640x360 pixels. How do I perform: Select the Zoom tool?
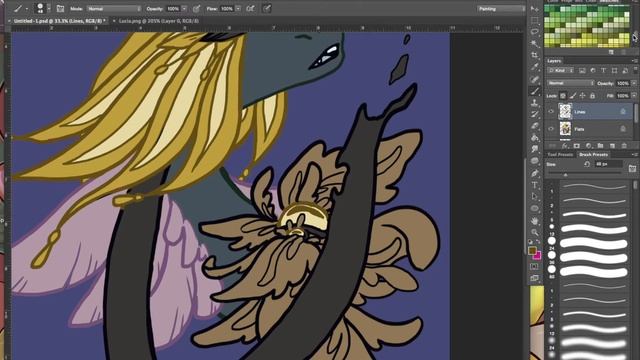(534, 232)
